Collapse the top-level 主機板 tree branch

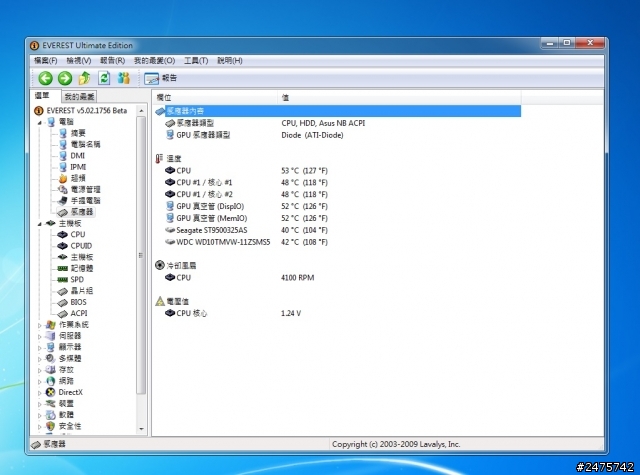tap(40, 224)
